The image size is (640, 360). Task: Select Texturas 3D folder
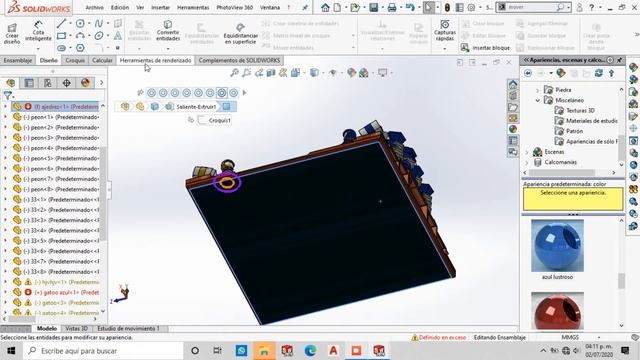tap(580, 111)
